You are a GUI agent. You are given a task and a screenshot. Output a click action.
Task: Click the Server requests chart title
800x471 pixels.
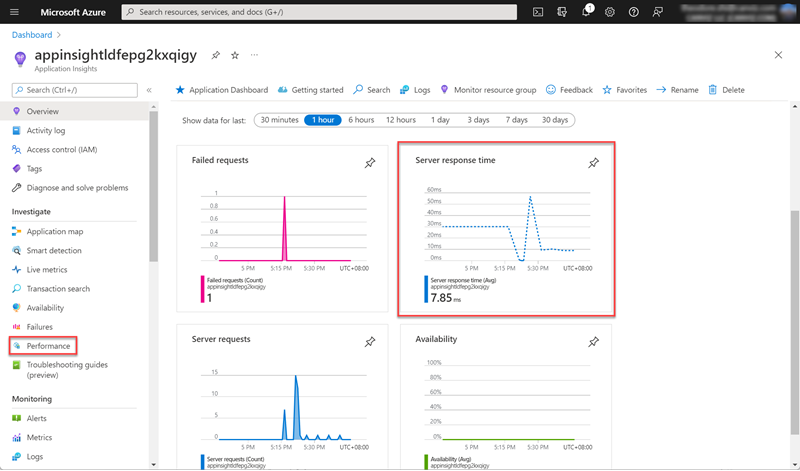pyautogui.click(x=221, y=339)
